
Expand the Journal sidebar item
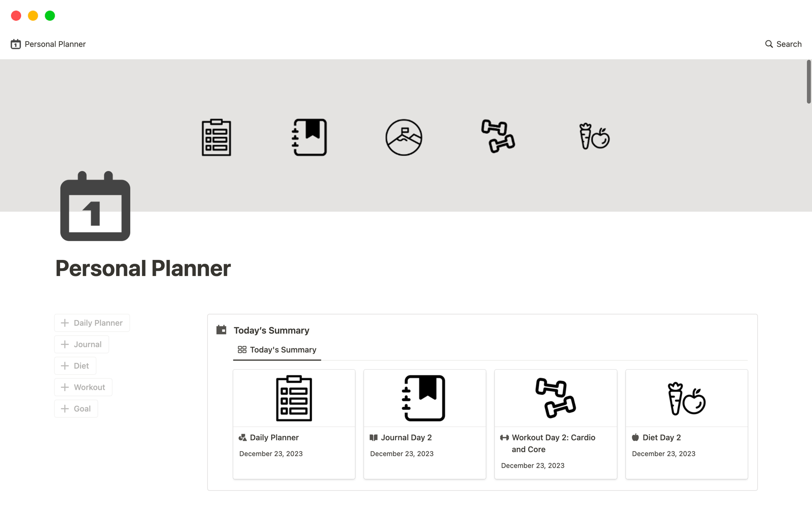[x=65, y=344]
